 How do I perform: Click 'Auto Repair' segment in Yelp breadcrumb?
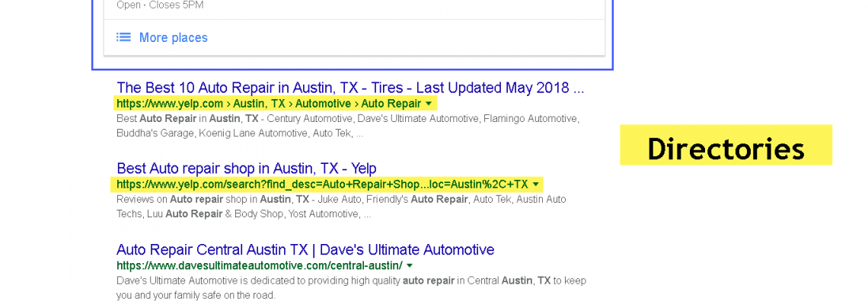[x=391, y=104]
